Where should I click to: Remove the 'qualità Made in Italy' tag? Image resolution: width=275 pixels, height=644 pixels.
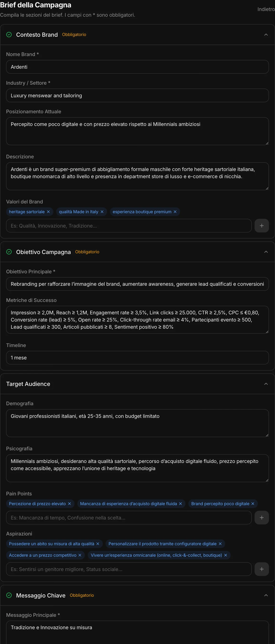[102, 212]
